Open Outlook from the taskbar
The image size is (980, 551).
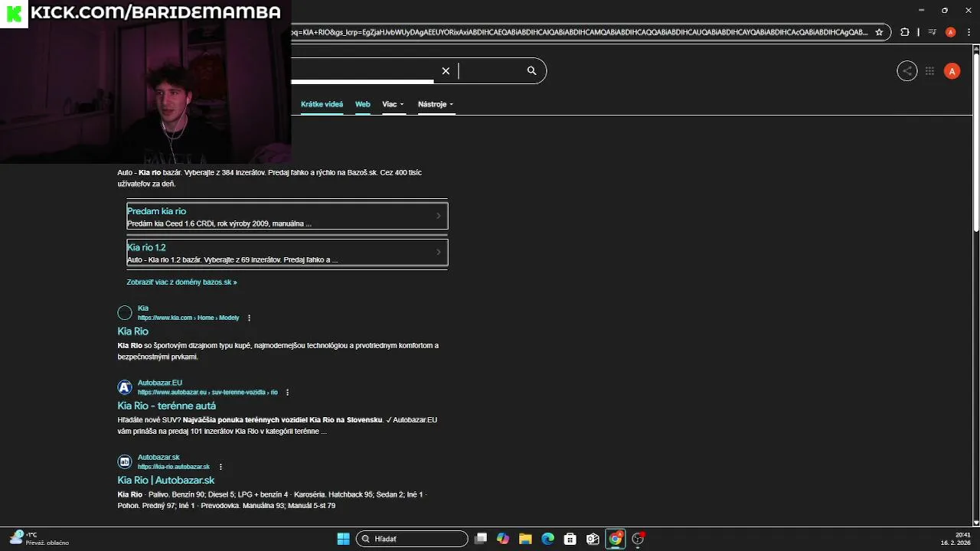[593, 539]
